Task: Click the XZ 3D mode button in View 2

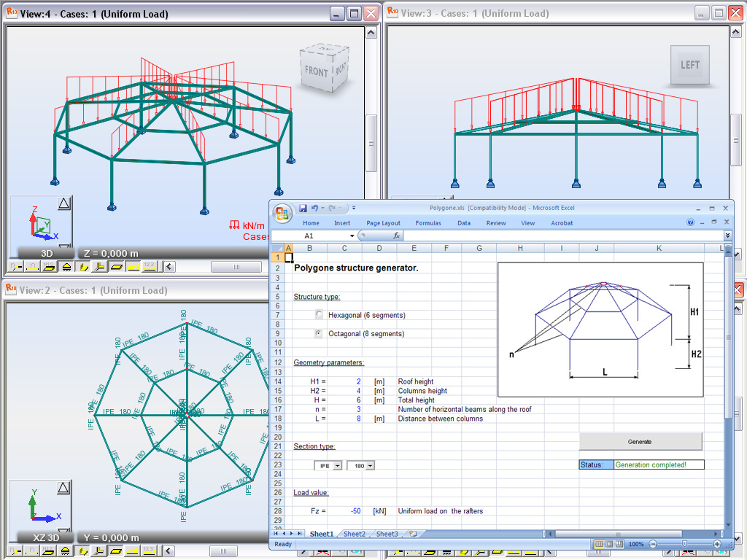Action: coord(46,537)
